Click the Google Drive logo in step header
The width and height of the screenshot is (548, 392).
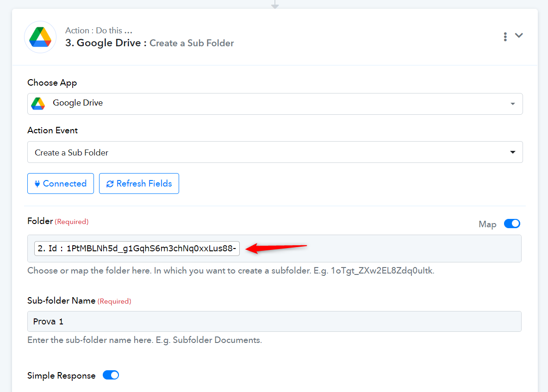coord(40,37)
